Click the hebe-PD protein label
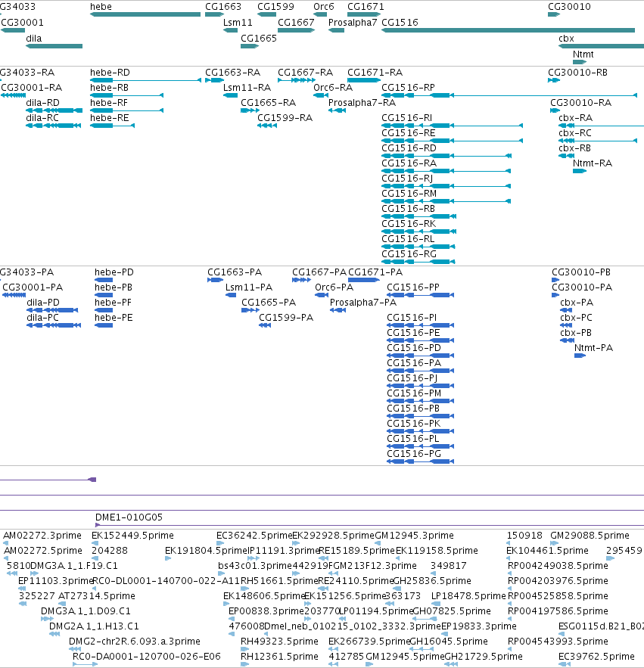 click(114, 272)
